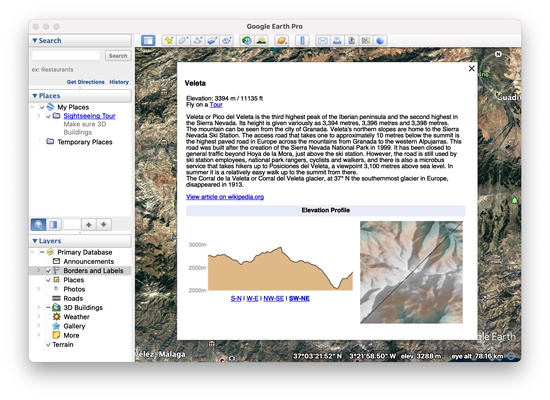Click the opacity slider field in Places panel
Screen dimensions: 550x400
[x=72, y=225]
